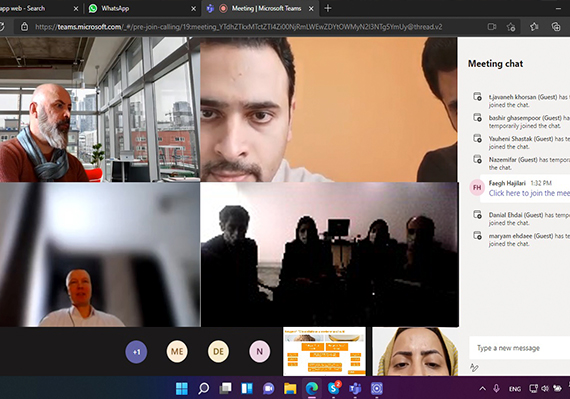Image resolution: width=570 pixels, height=399 pixels.
Task: Open the message Format icon below compose box
Action: tap(474, 367)
